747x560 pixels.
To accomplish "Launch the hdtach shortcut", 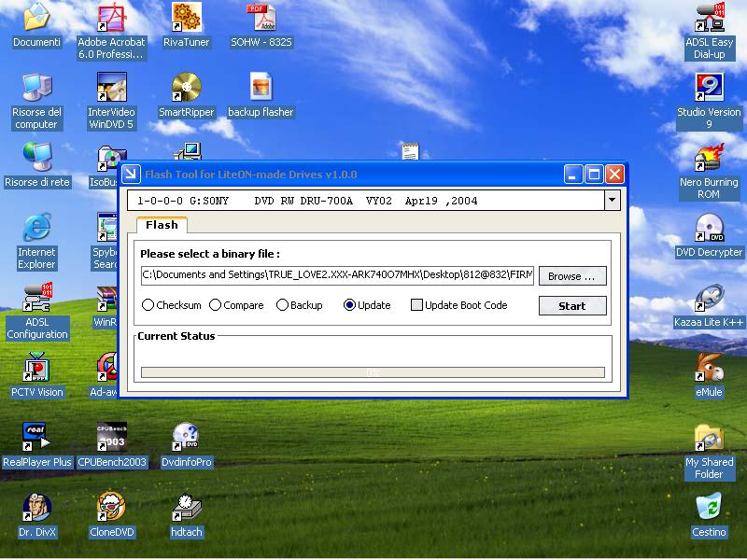I will tap(186, 507).
